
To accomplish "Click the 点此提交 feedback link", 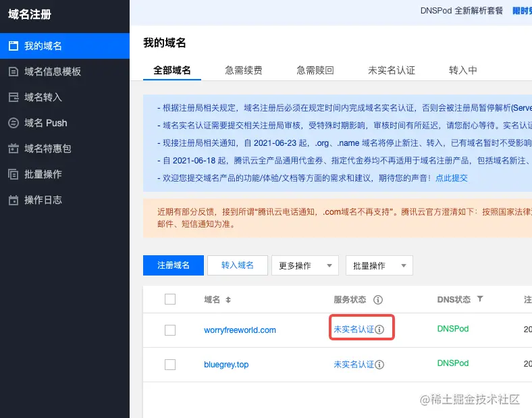I will coord(451,178).
